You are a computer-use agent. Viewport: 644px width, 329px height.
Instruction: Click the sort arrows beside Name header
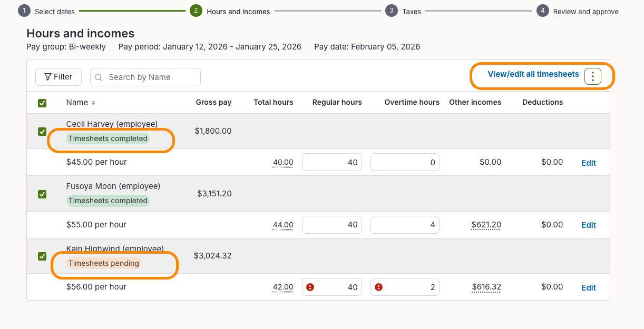pos(93,103)
